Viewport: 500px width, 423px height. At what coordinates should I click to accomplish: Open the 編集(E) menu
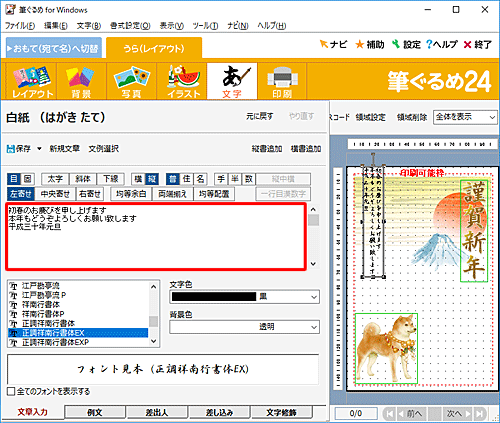(56, 26)
